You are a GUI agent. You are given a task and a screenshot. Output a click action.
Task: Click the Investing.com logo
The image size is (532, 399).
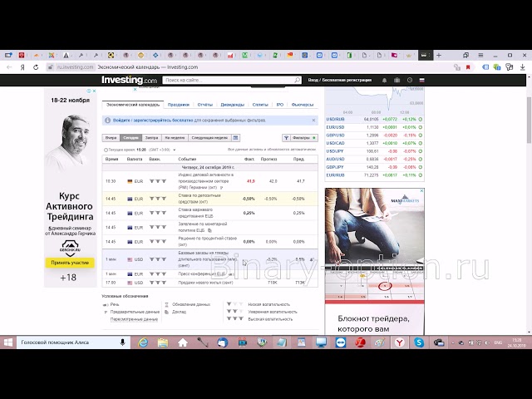tap(129, 81)
